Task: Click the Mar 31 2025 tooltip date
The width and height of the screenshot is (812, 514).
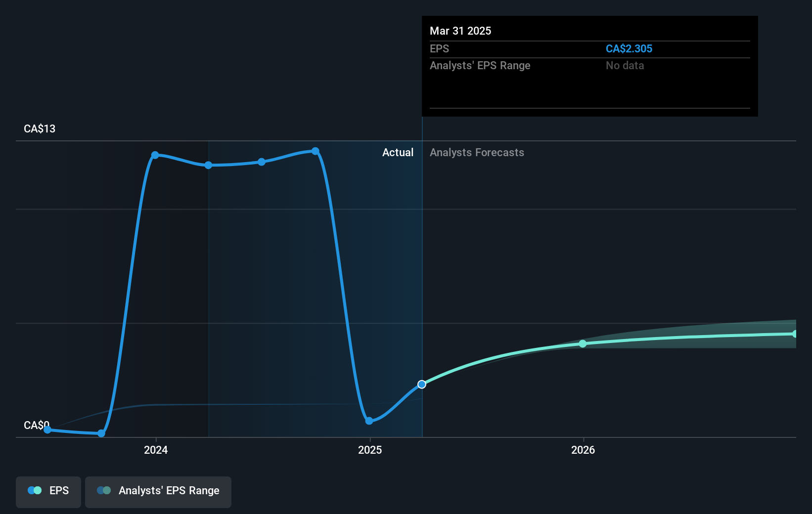Action: pos(460,31)
